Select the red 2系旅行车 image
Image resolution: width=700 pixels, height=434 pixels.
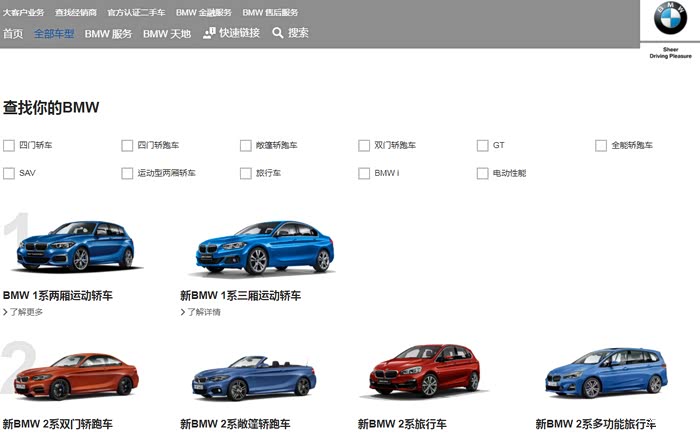[x=425, y=371]
